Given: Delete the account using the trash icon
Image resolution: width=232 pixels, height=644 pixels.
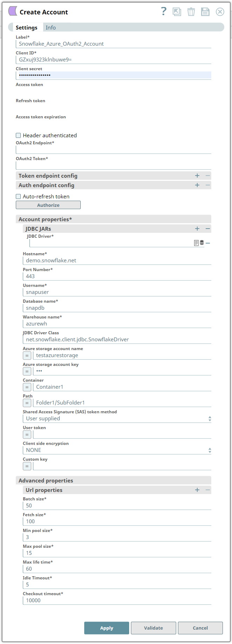Looking at the screenshot, I should pos(191,12).
